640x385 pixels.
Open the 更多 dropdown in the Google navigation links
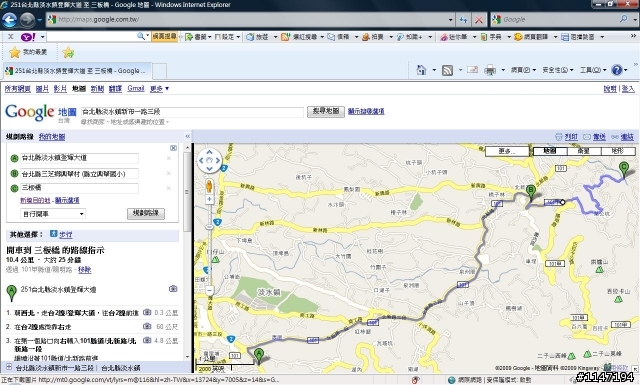[159, 88]
